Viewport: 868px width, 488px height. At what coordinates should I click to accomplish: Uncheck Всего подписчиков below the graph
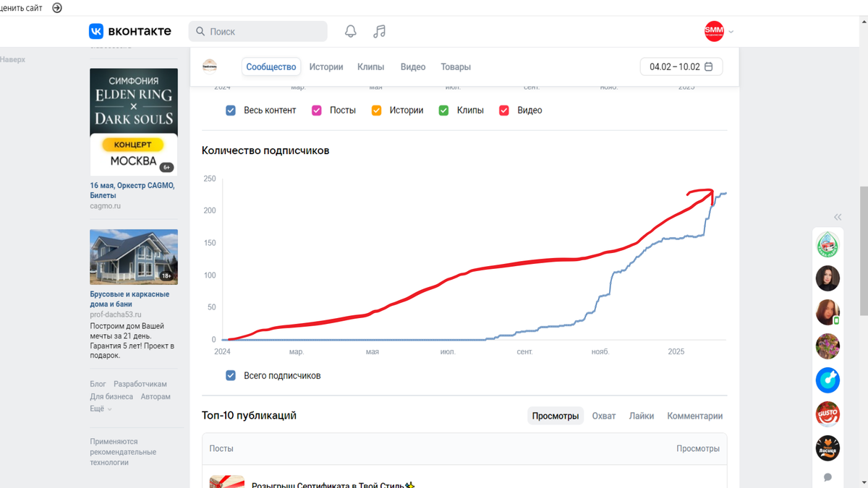pyautogui.click(x=231, y=375)
